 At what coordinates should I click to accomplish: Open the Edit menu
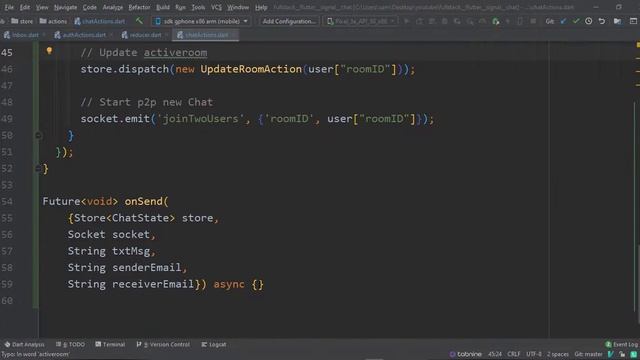point(25,7)
